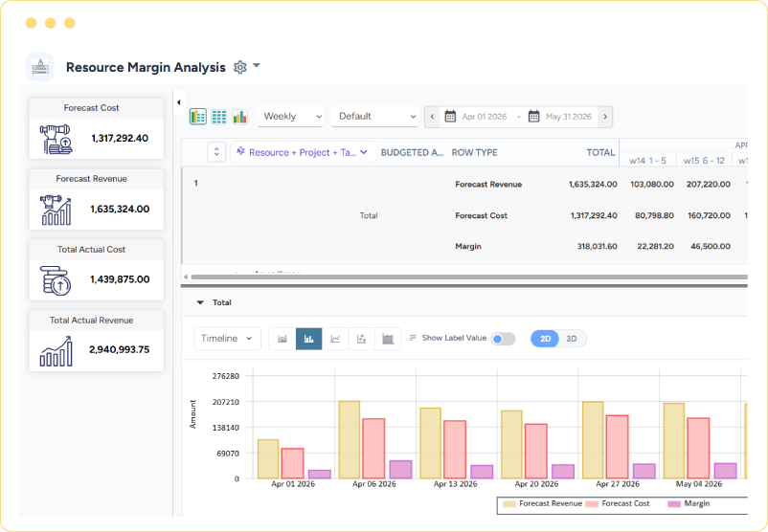Go to the previous date range
The width and height of the screenshot is (768, 532).
432,117
